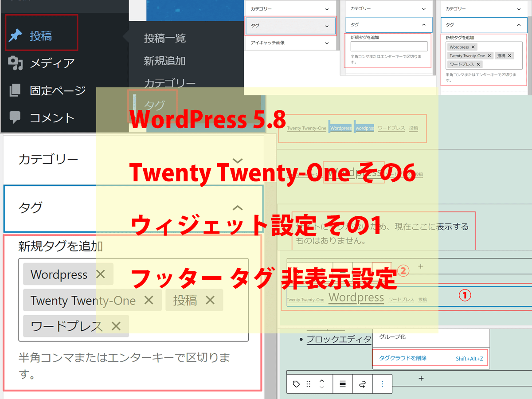Collapse the タグ section in large left panel

(238, 207)
